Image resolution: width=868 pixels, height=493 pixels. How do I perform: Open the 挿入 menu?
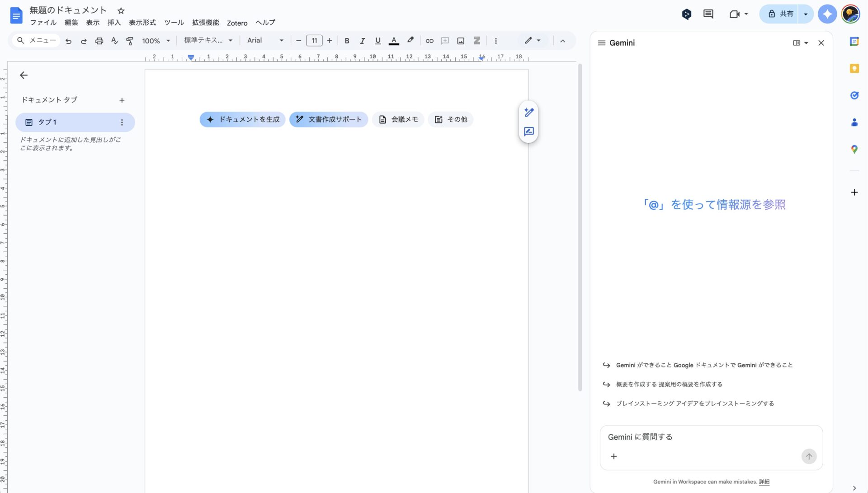point(113,23)
